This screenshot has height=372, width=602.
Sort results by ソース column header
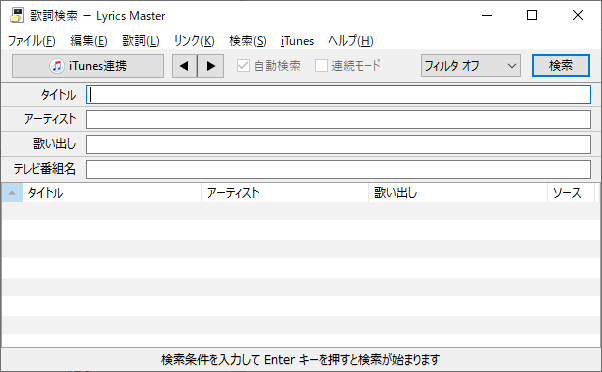tap(571, 193)
